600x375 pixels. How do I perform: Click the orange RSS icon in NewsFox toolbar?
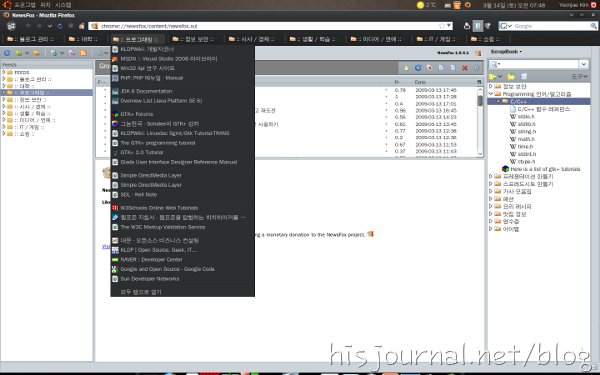pos(83,53)
